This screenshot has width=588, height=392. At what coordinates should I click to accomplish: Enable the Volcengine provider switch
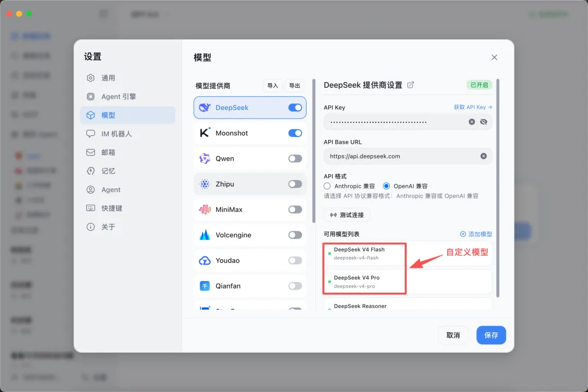295,235
